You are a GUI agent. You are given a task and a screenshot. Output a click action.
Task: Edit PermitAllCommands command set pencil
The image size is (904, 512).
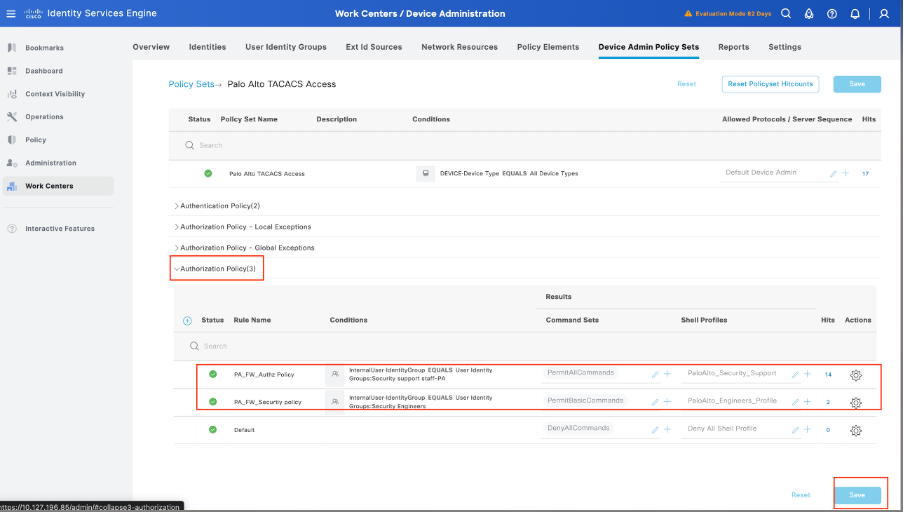655,375
